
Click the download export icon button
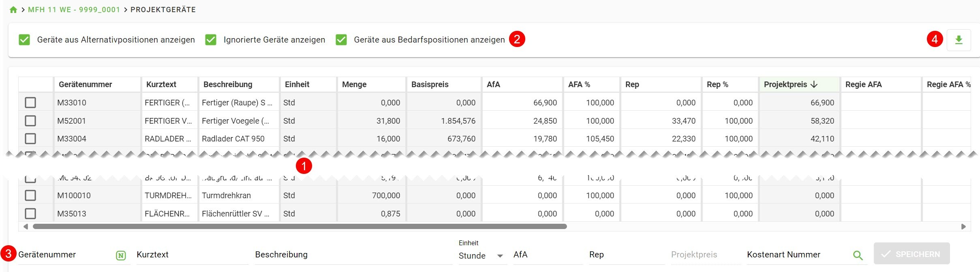click(959, 40)
